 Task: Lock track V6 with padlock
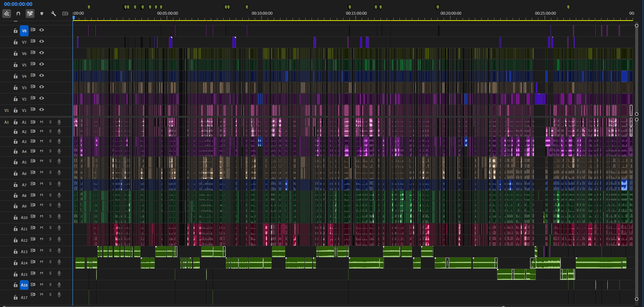(16, 53)
